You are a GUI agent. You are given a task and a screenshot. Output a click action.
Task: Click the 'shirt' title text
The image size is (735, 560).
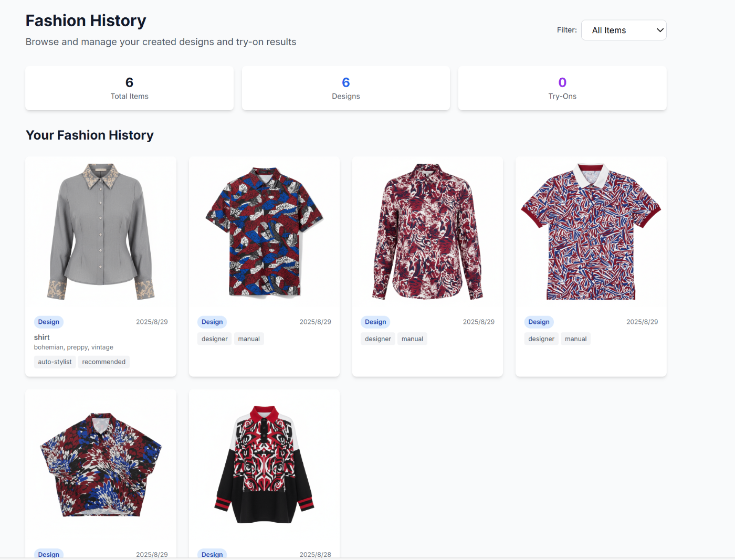click(42, 337)
